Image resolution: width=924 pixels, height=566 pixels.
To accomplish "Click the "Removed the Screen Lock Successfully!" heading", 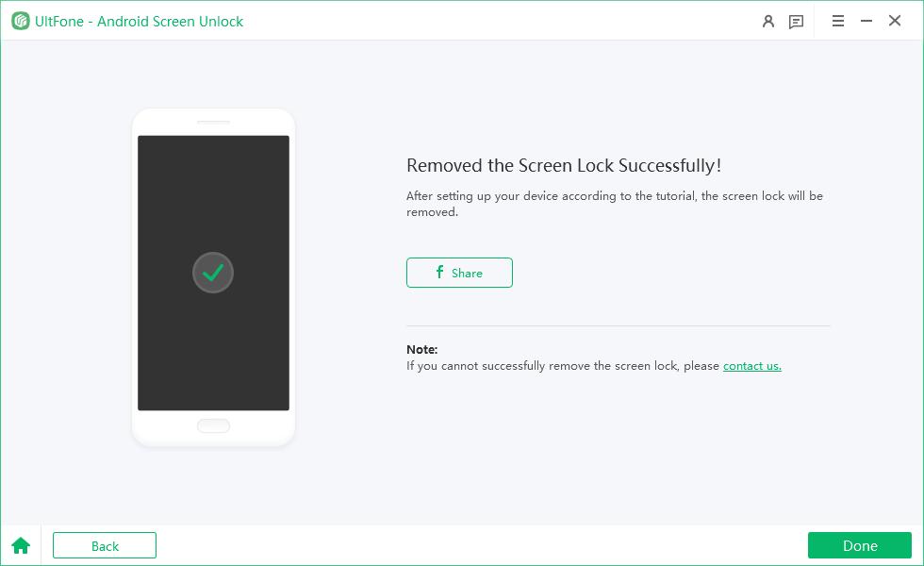I will coord(563,166).
